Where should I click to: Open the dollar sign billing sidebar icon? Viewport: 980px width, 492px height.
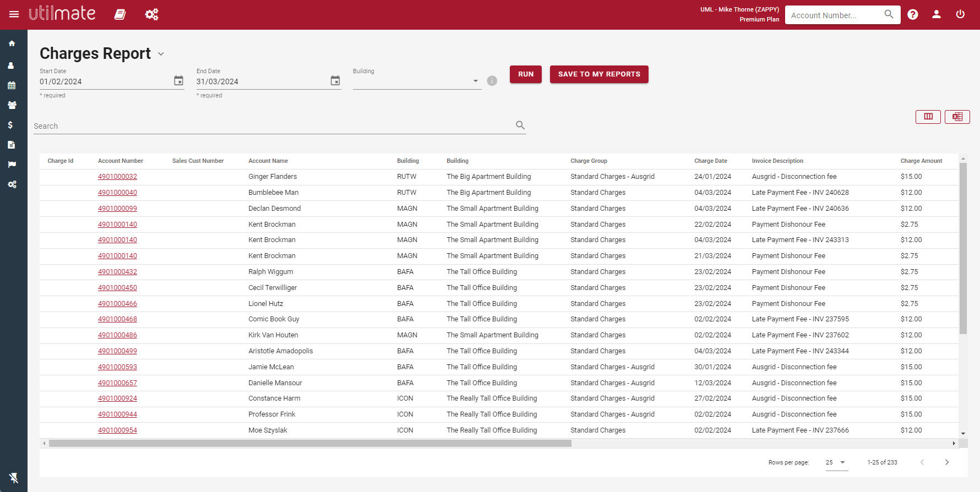coord(10,125)
